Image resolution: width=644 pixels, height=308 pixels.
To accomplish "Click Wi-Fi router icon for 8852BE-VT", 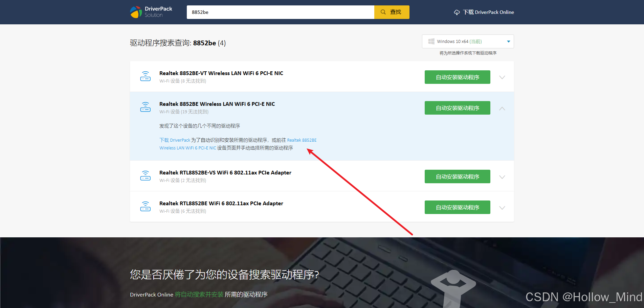I will click(146, 76).
